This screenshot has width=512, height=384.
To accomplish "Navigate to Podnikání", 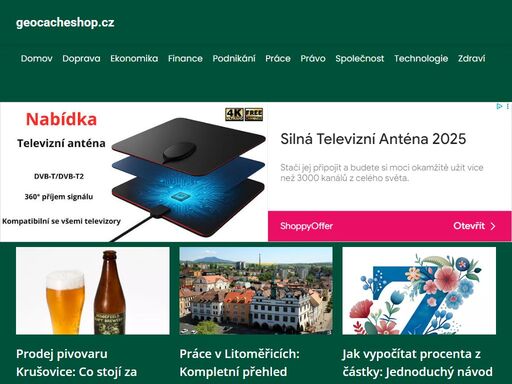I will [x=234, y=59].
